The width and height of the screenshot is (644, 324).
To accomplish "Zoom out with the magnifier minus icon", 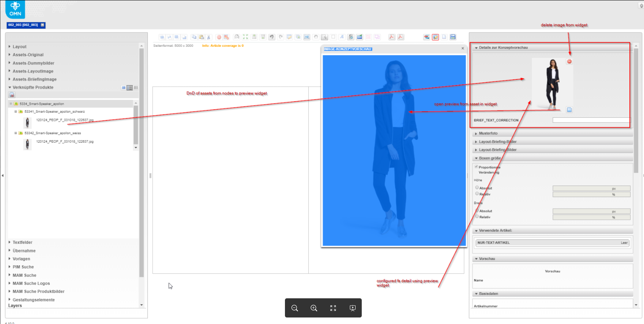I will point(295,308).
